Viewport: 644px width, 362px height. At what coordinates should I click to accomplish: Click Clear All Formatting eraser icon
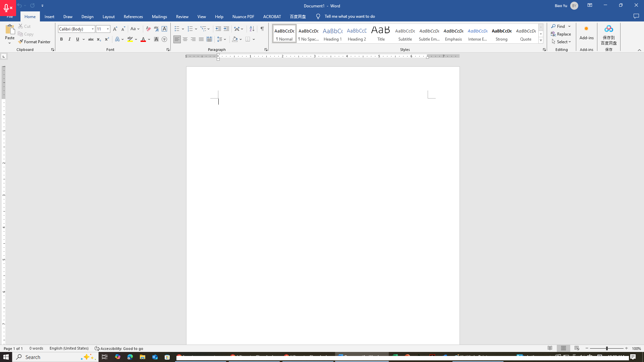(148, 29)
